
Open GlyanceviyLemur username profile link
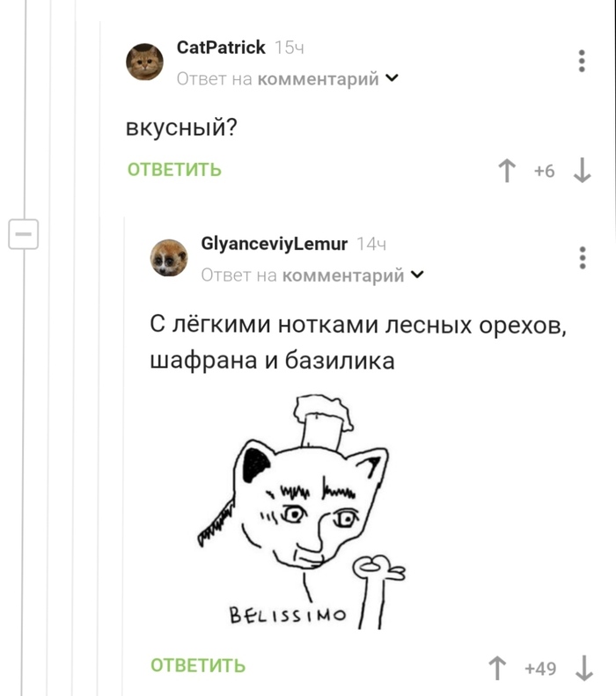pyautogui.click(x=275, y=244)
